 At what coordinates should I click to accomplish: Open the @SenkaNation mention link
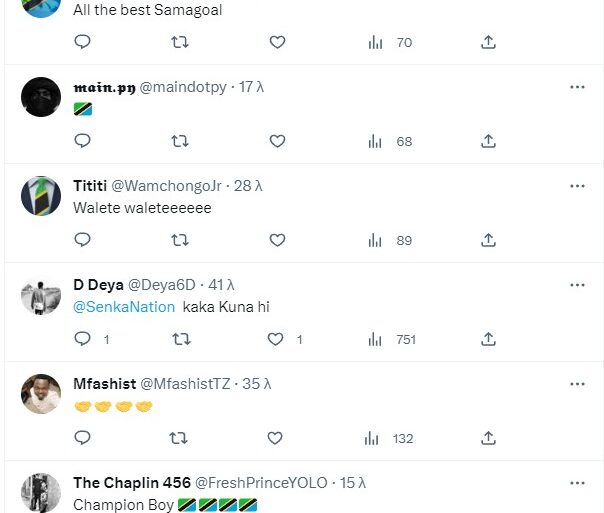(123, 307)
